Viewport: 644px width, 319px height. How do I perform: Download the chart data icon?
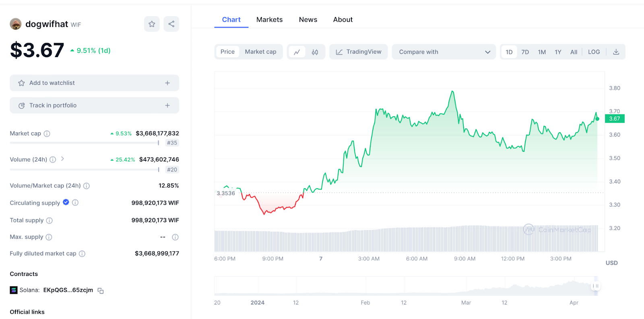(x=616, y=52)
